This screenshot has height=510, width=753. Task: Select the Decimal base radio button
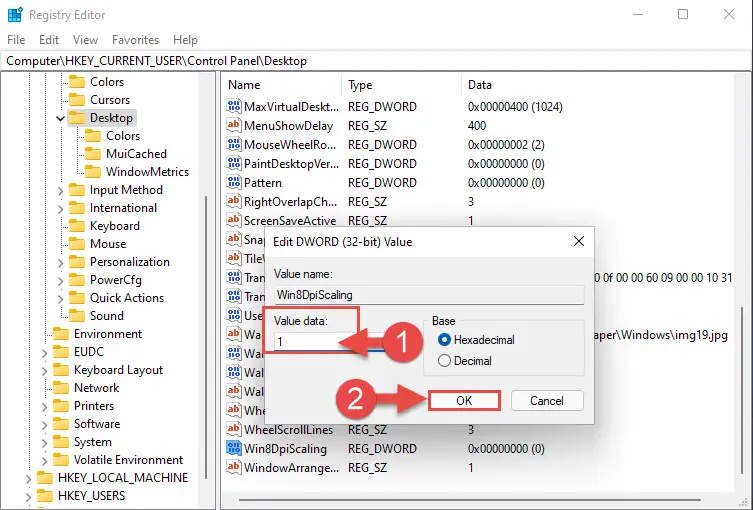point(444,361)
